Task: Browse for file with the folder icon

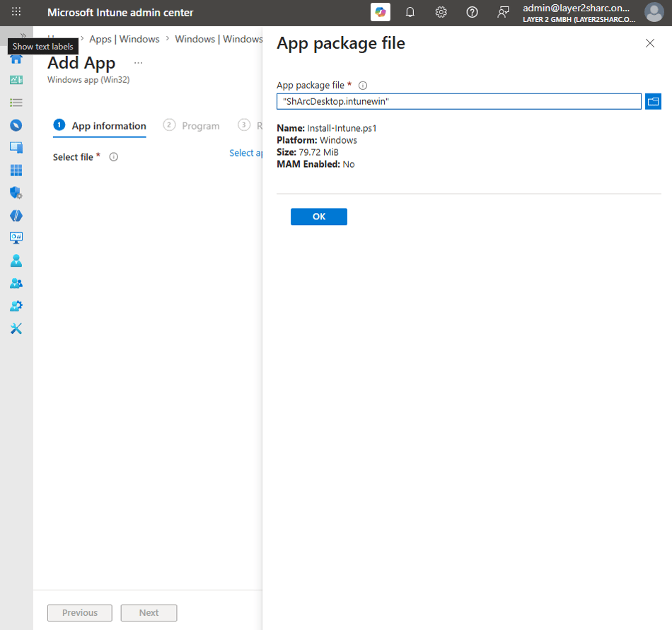Action: pos(653,102)
